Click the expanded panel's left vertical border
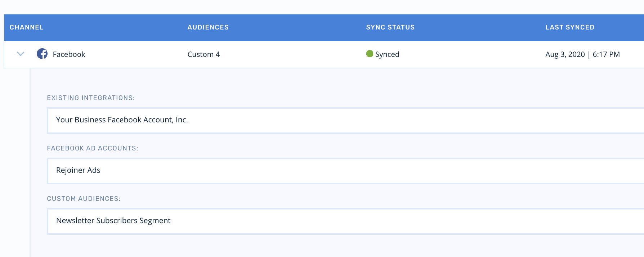This screenshot has width=644, height=257. pyautogui.click(x=30, y=162)
